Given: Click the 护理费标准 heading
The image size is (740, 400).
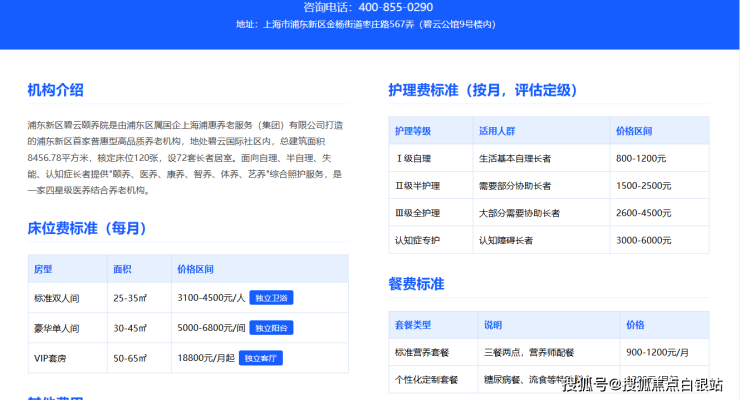Looking at the screenshot, I should click(x=482, y=90).
